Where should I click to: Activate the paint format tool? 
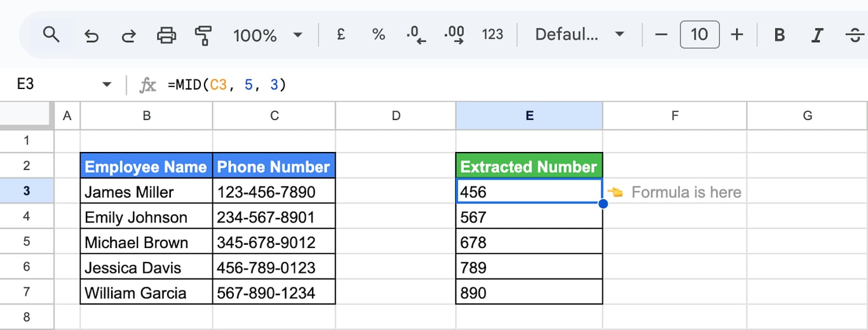click(204, 35)
